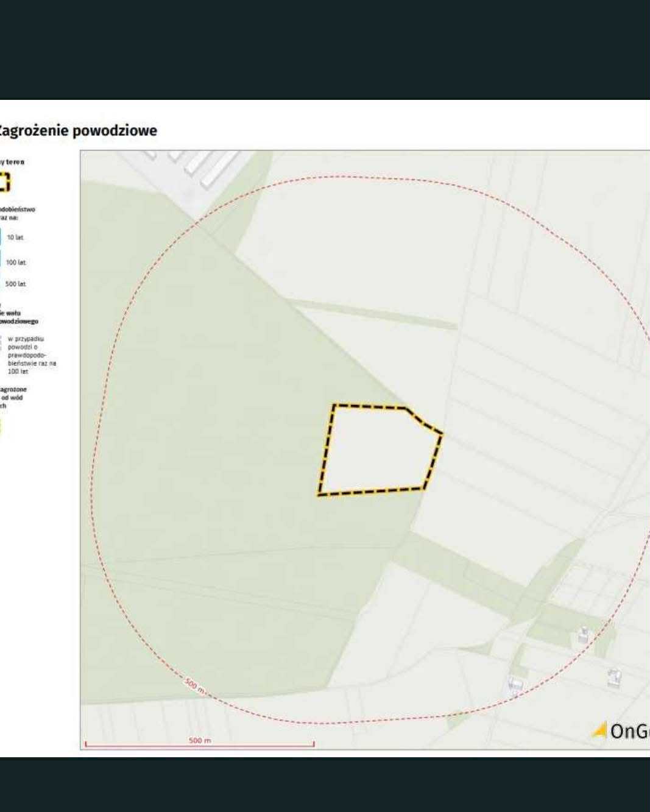Click the OnGeo brand text
The height and width of the screenshot is (812, 650).
(x=630, y=731)
